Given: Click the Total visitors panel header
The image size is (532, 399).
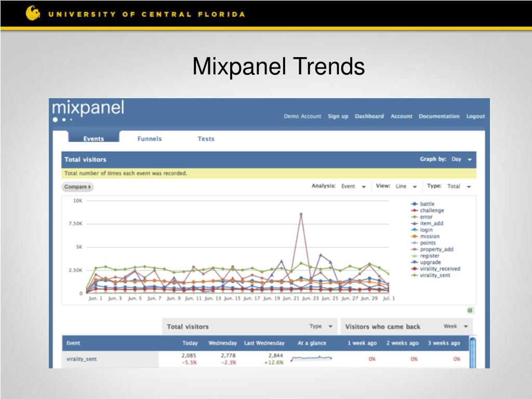Looking at the screenshot, I should [x=269, y=159].
